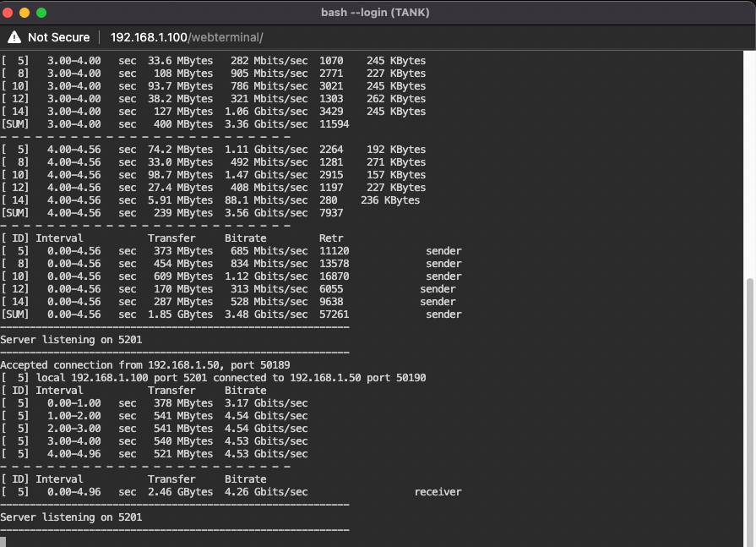Click '6055' retransmits in stream 12 summary

pyautogui.click(x=331, y=289)
